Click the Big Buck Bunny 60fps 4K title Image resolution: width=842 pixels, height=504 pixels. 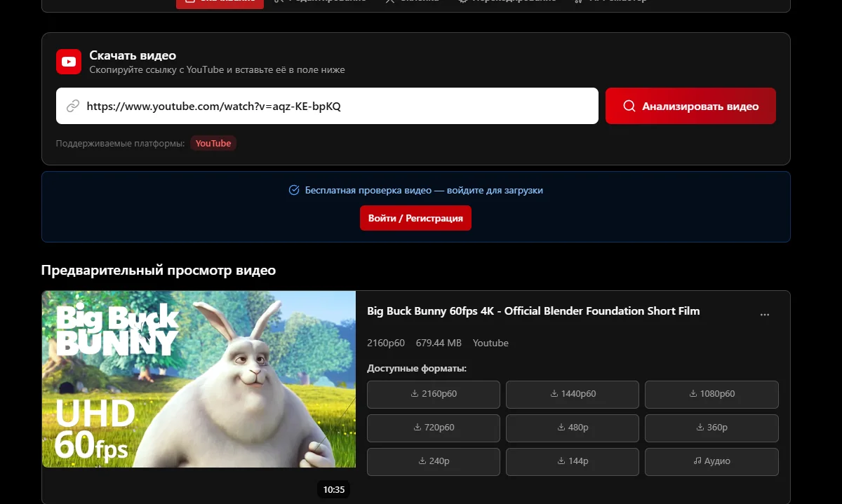pyautogui.click(x=533, y=311)
